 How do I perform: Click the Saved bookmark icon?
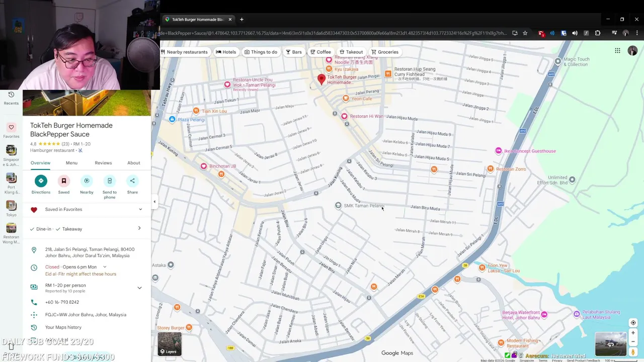(x=64, y=181)
